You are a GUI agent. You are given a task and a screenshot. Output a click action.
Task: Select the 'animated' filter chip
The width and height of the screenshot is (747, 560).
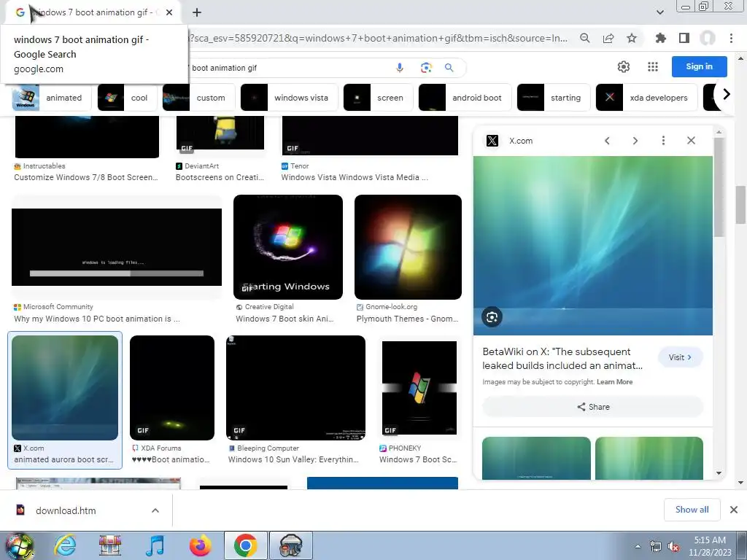click(52, 98)
